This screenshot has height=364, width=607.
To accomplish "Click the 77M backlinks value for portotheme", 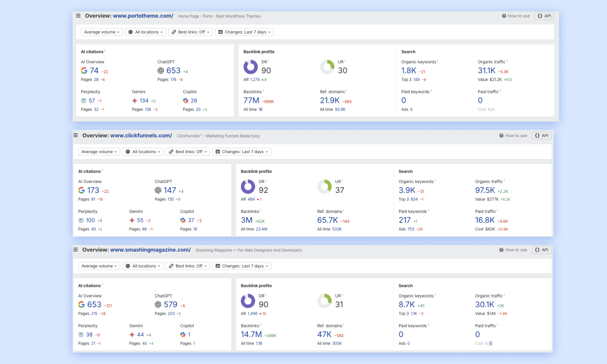I will [251, 100].
